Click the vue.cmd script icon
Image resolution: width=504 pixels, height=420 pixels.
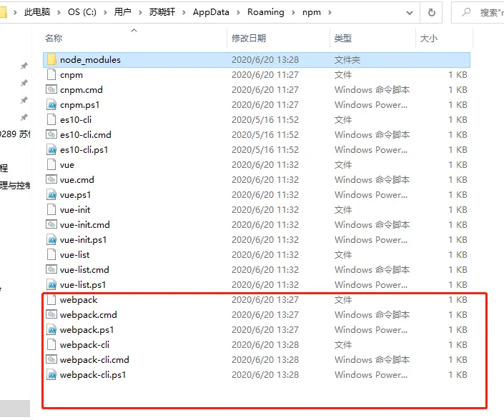pyautogui.click(x=51, y=179)
